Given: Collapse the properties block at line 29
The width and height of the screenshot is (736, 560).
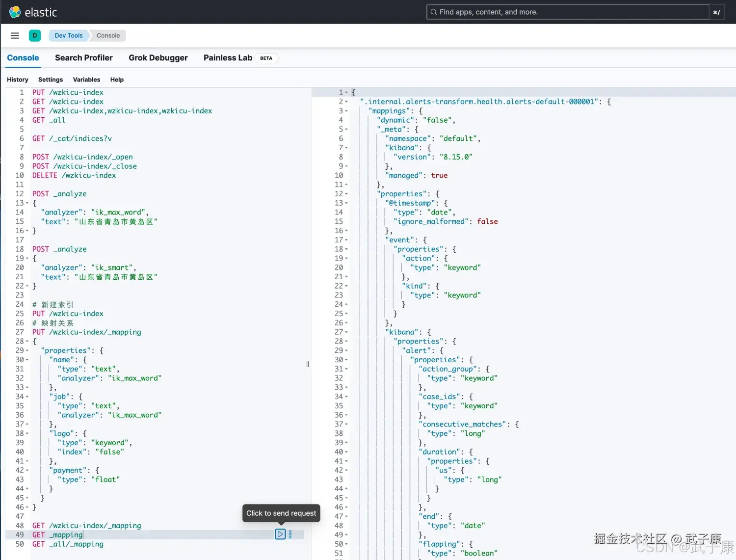Looking at the screenshot, I should pyautogui.click(x=27, y=350).
